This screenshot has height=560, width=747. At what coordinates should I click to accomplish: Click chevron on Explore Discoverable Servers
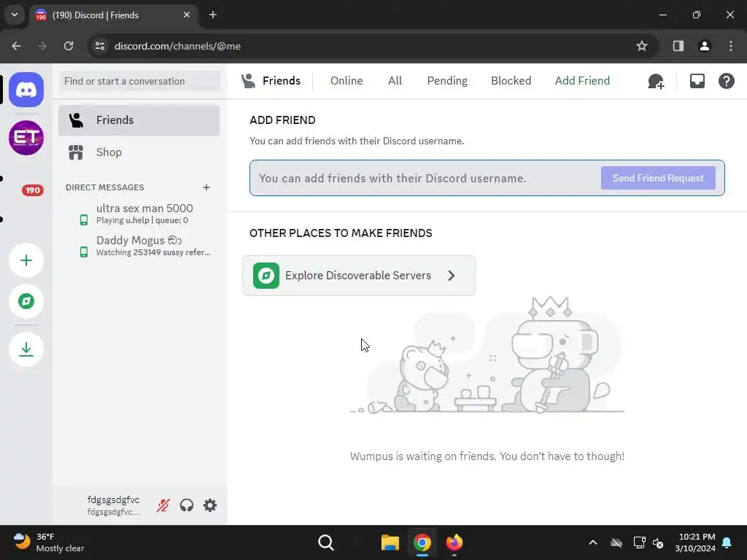pyautogui.click(x=451, y=276)
